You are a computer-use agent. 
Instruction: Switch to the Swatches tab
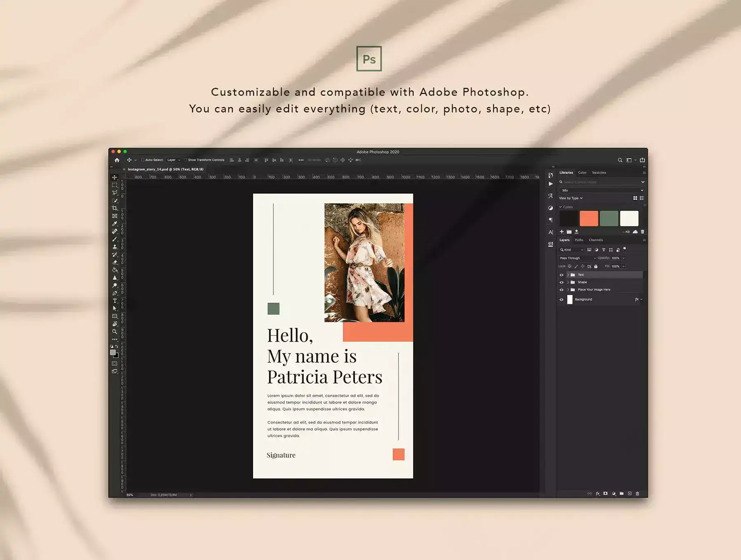click(599, 173)
